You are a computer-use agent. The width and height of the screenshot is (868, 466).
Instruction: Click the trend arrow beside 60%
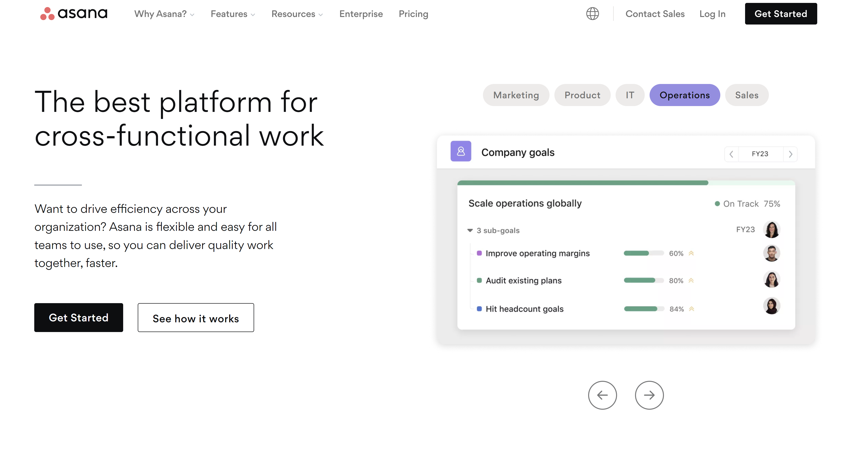click(691, 253)
